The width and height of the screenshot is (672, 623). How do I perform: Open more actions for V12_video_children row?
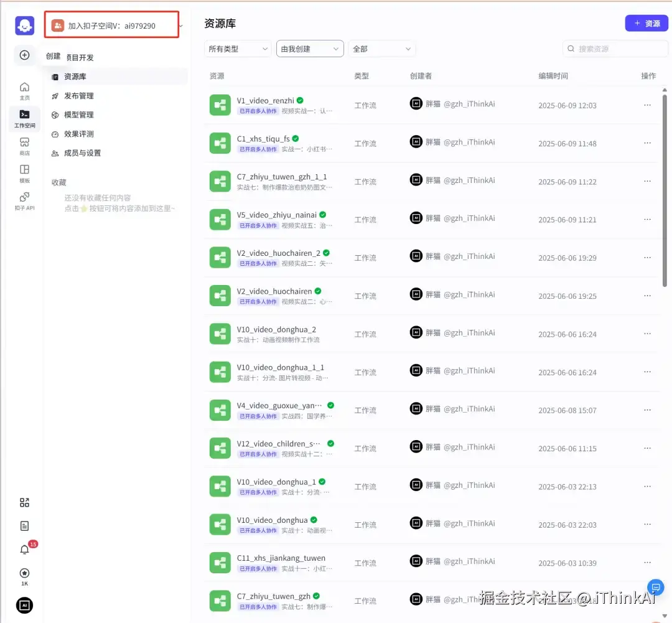(x=647, y=449)
